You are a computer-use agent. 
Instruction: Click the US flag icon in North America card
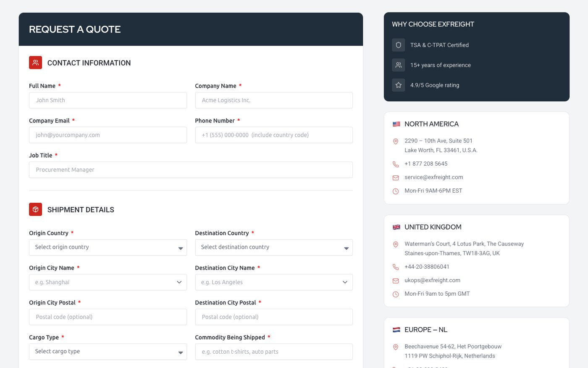[x=396, y=124]
